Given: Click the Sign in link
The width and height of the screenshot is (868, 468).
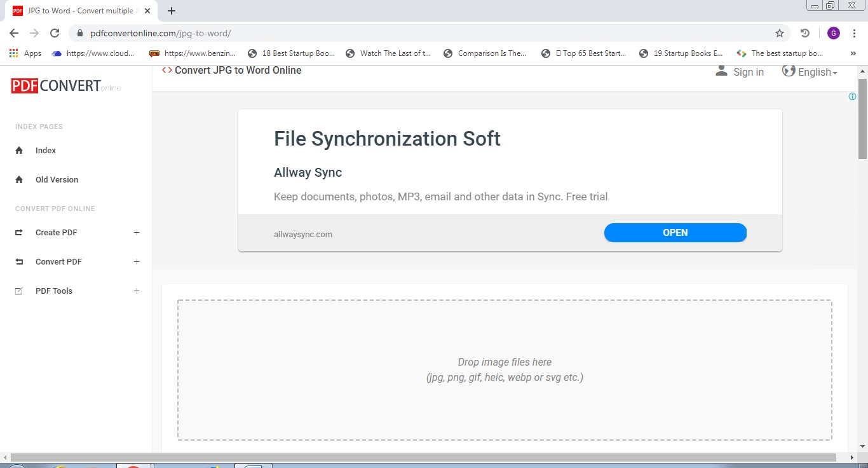Looking at the screenshot, I should pyautogui.click(x=749, y=72).
